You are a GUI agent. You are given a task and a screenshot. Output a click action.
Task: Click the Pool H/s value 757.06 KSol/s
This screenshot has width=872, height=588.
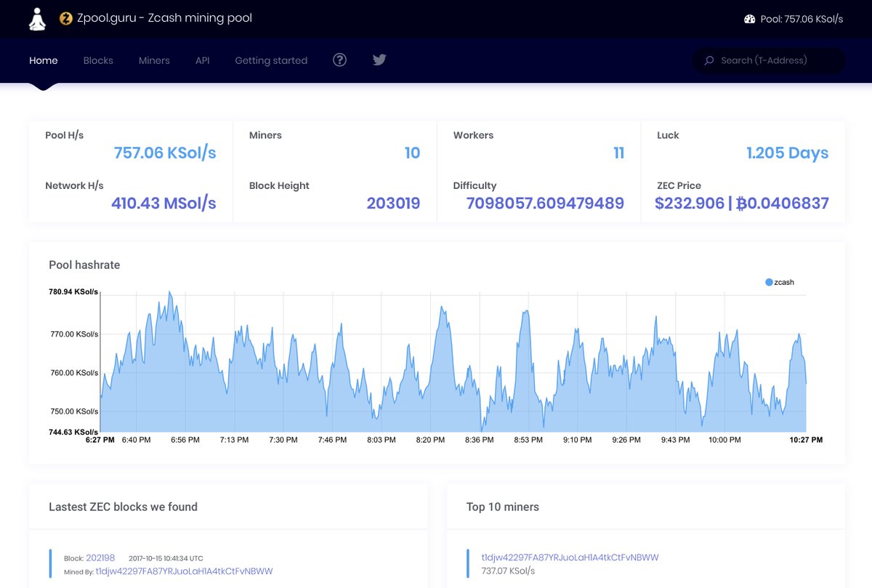pyautogui.click(x=165, y=153)
